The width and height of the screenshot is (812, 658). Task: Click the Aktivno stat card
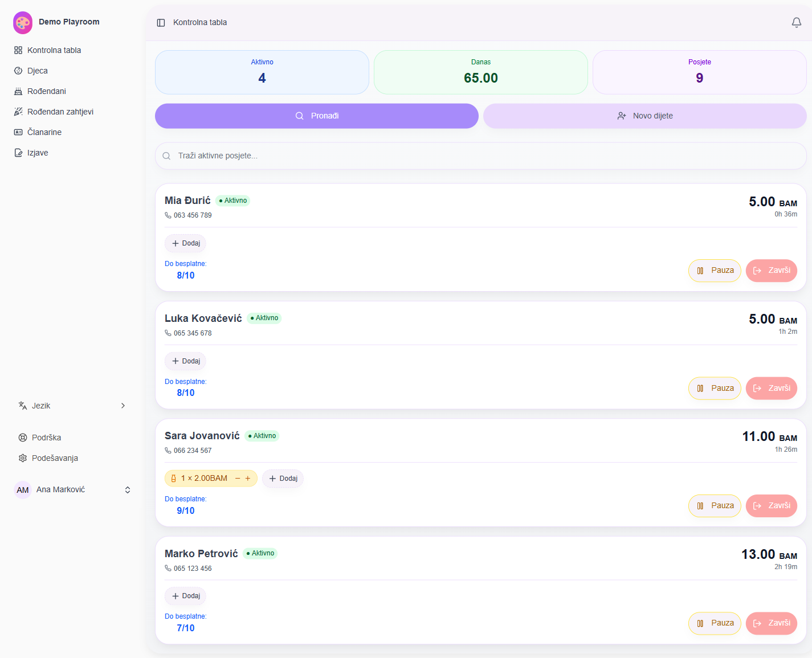262,72
